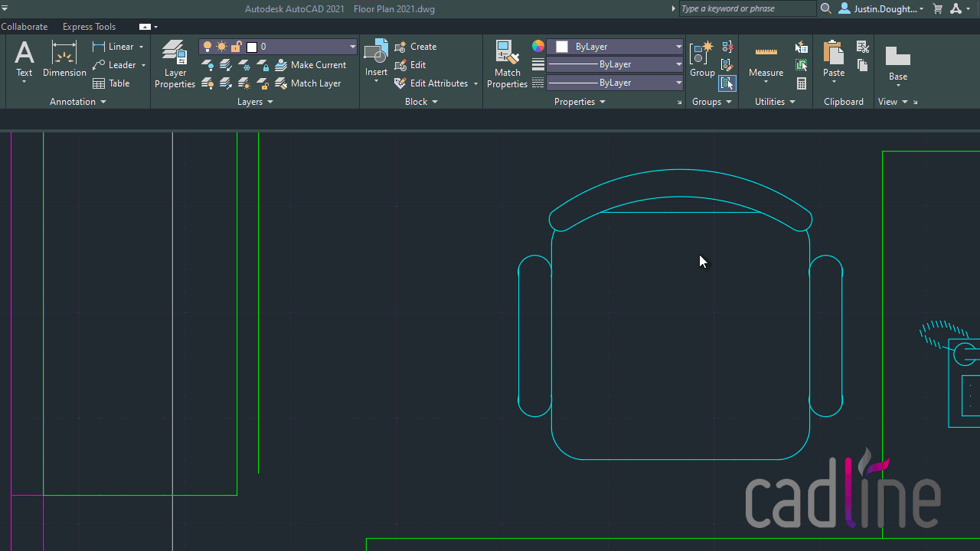Click the Table annotation tool
This screenshot has width=980, height=551.
point(112,83)
